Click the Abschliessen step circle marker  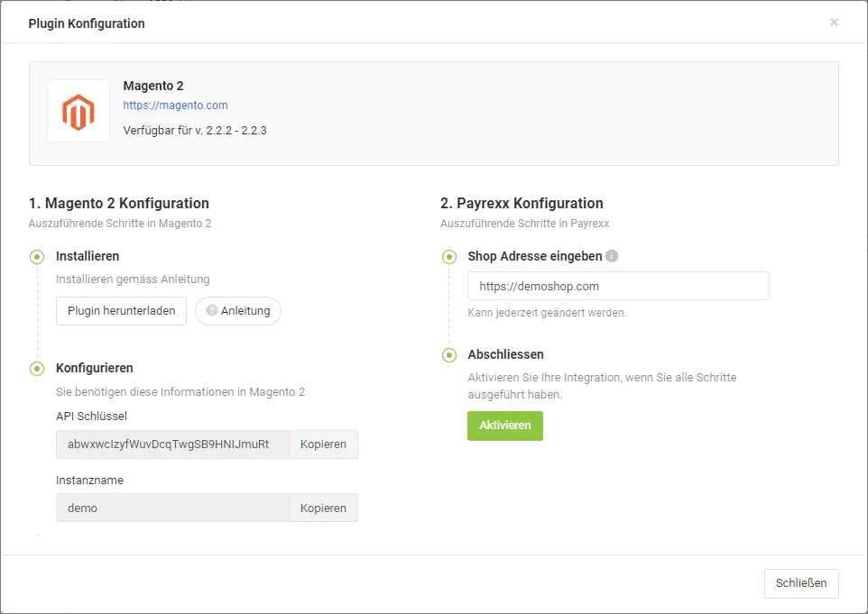tap(448, 355)
